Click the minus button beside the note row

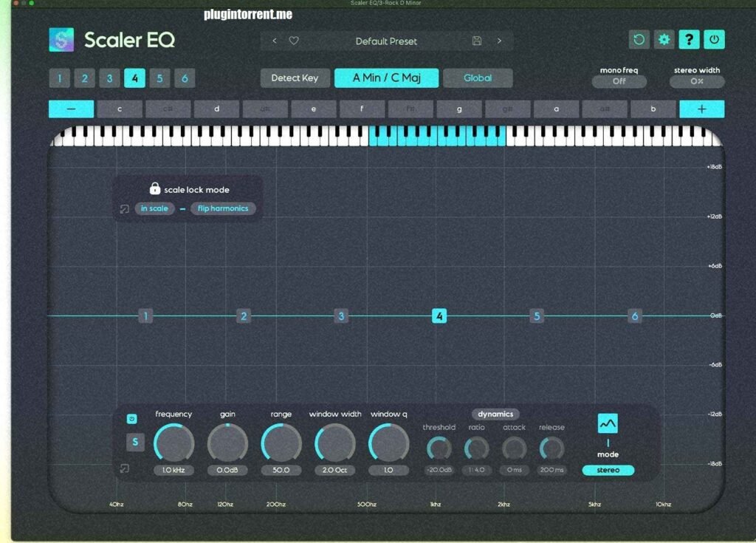[x=72, y=109]
